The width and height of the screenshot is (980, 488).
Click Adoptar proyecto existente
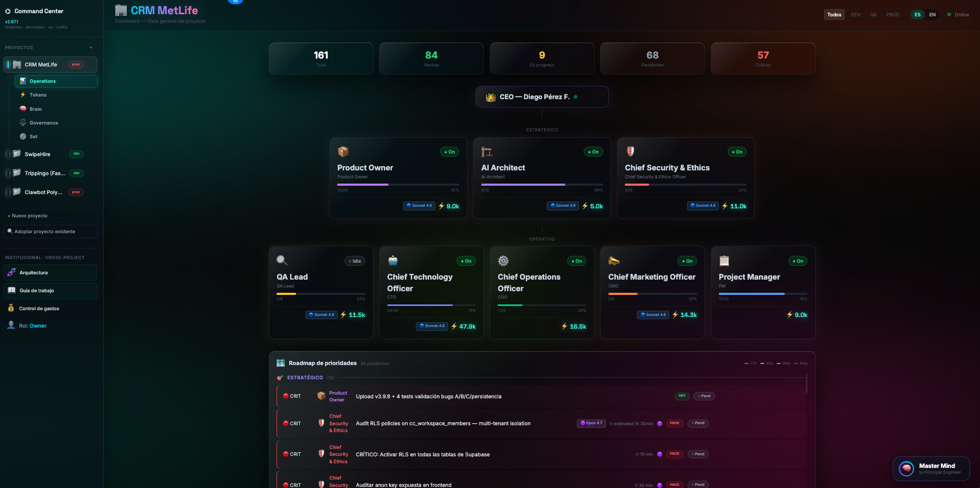51,232
